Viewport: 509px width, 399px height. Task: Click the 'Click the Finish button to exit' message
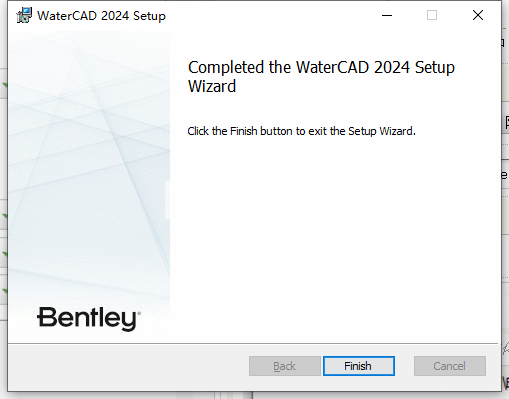tap(301, 131)
